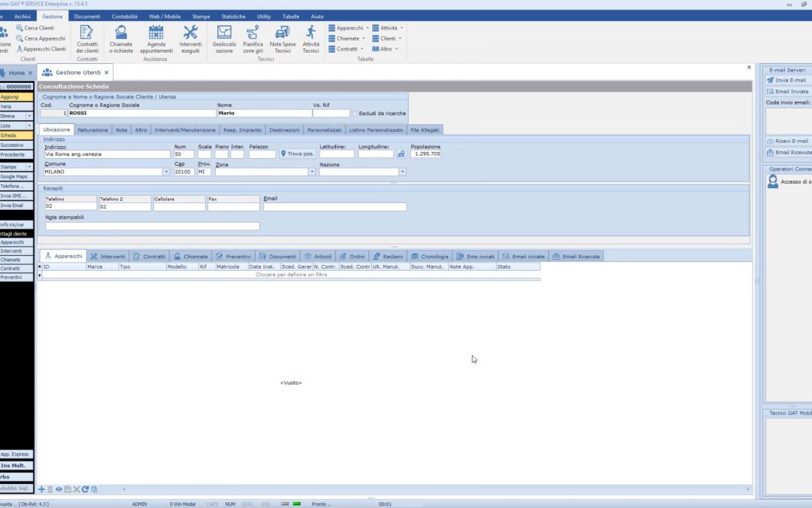Expand Comune MILANO dropdown

tap(166, 172)
